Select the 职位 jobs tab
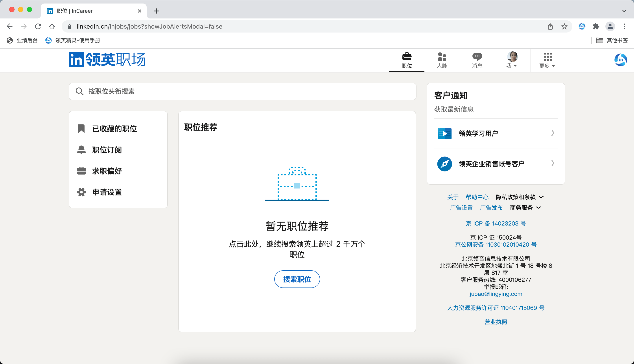 click(406, 60)
